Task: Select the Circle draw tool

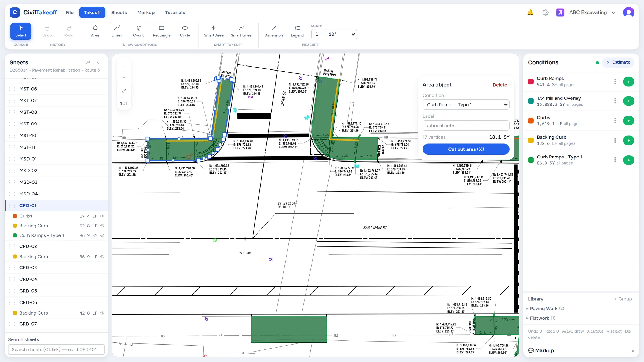Action: [185, 31]
